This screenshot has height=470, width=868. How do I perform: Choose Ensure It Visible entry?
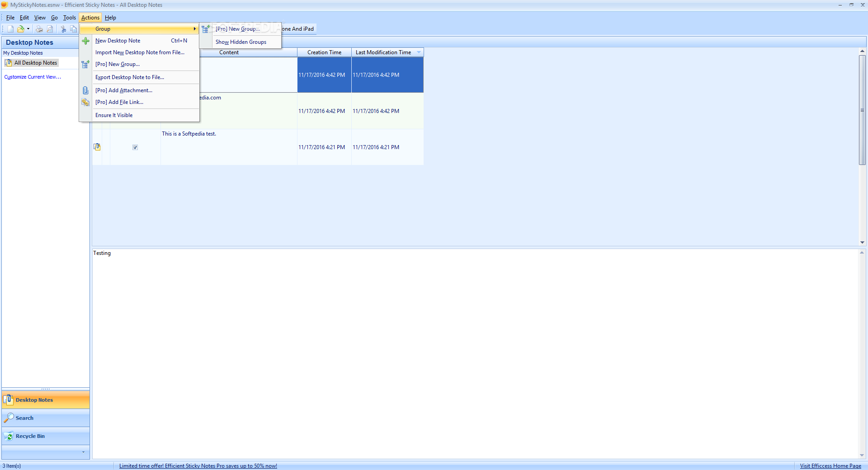[x=139, y=115]
